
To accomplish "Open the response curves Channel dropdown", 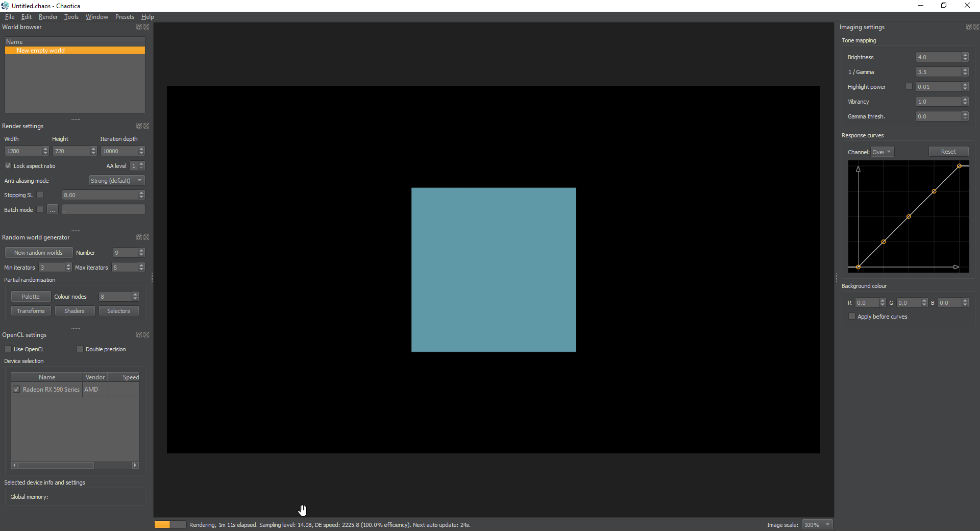I will [x=883, y=152].
